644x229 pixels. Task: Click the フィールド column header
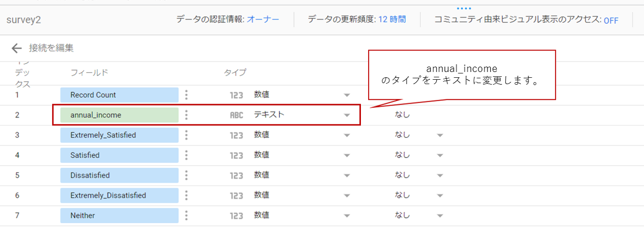point(89,73)
